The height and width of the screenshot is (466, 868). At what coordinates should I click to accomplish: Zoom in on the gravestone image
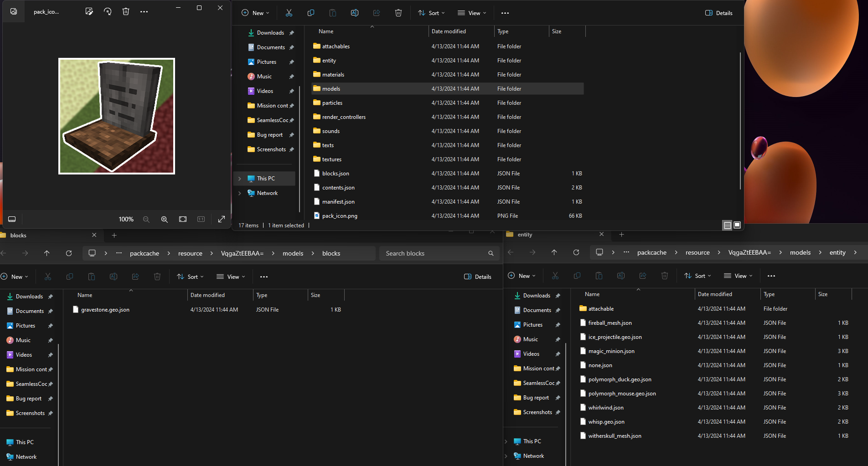click(x=165, y=219)
